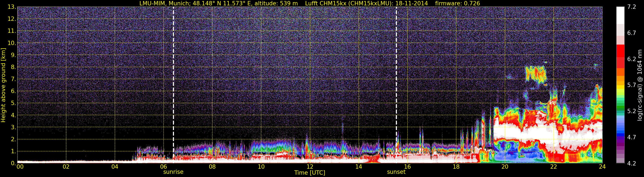Click the 'firmware: 0.726' text in the title
Image resolution: width=644 pixels, height=177 pixels.
pyautogui.click(x=457, y=3)
